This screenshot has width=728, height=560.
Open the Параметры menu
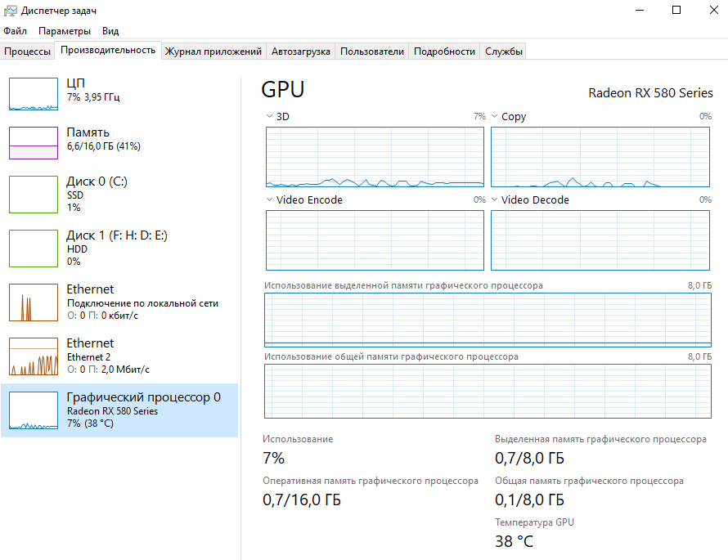coord(65,31)
